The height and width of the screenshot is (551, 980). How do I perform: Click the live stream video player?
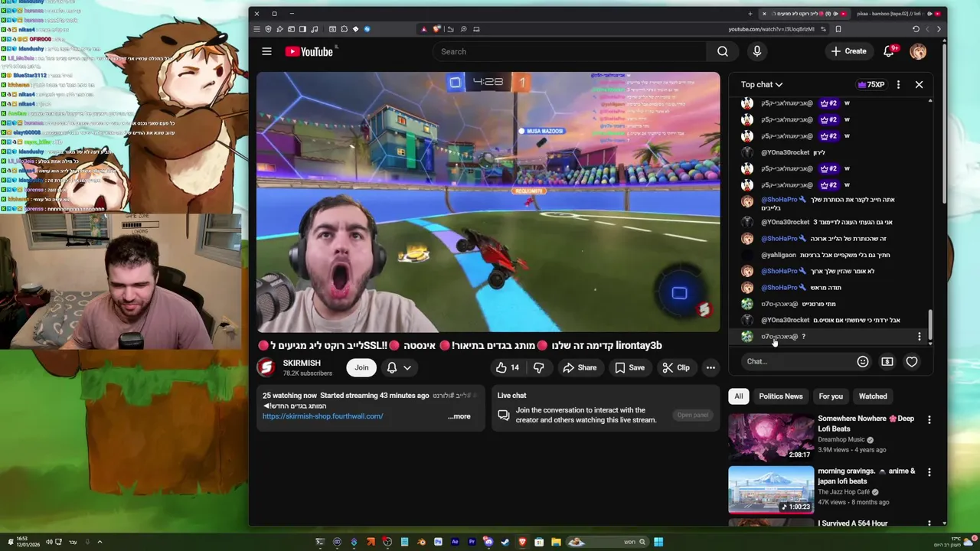coord(488,202)
